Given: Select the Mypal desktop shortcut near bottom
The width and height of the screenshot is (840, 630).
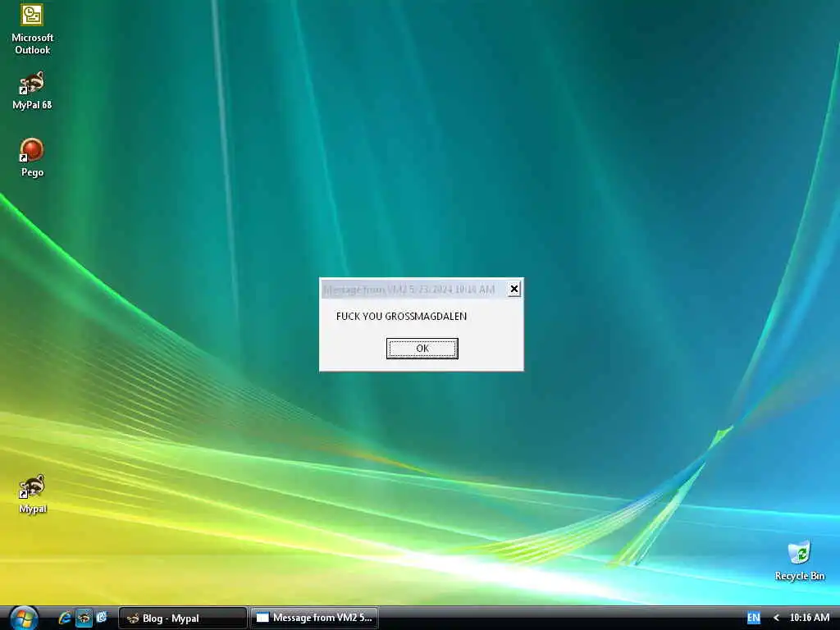Looking at the screenshot, I should tap(32, 494).
